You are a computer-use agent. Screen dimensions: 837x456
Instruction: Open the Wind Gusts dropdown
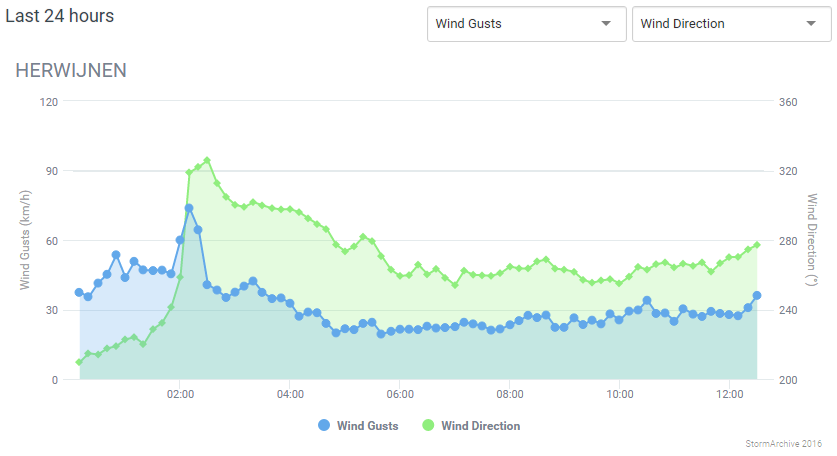(x=526, y=24)
